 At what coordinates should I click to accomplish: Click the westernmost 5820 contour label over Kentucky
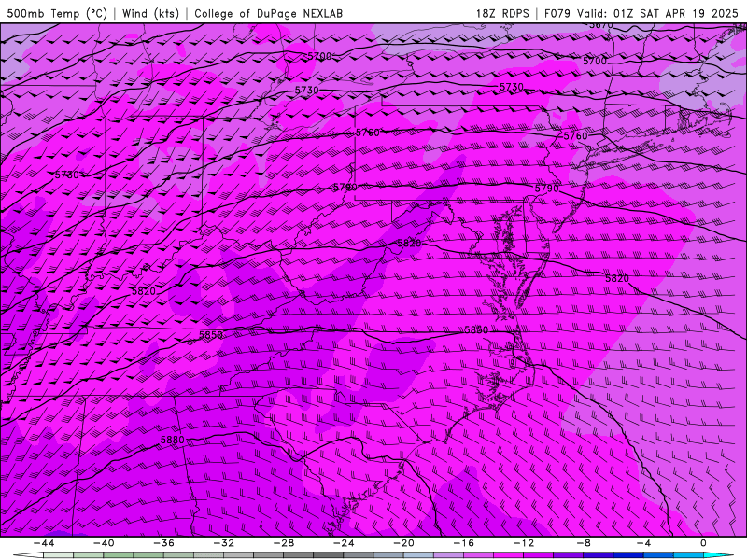[144, 291]
